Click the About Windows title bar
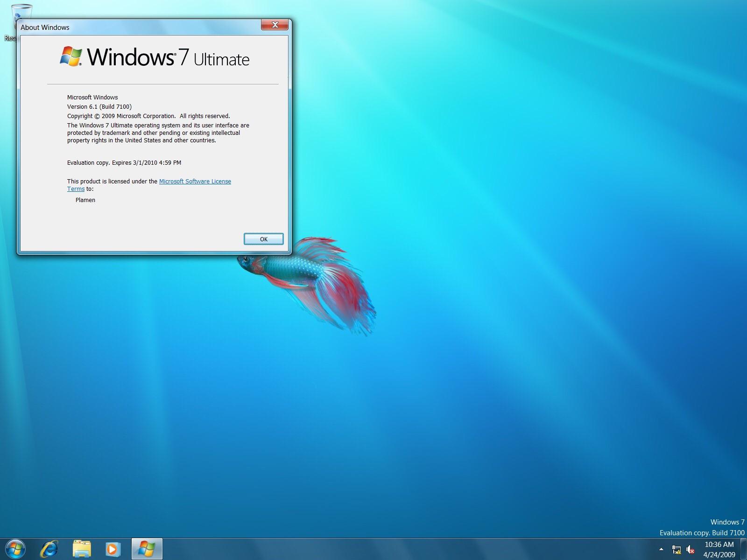This screenshot has height=560, width=747. point(140,27)
